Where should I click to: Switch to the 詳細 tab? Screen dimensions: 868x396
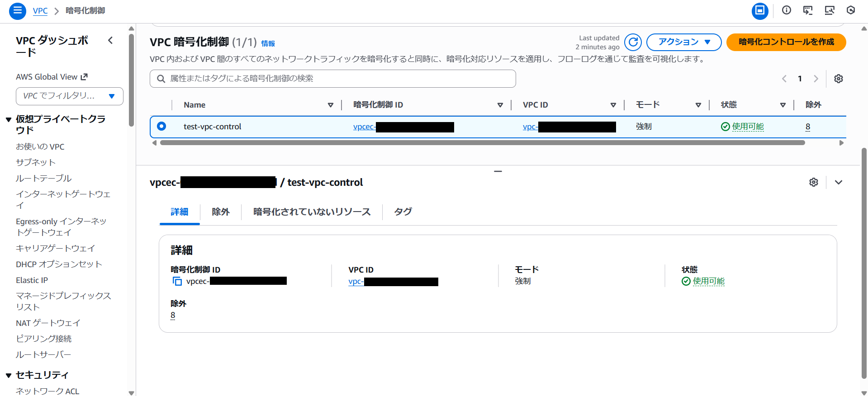(x=180, y=212)
